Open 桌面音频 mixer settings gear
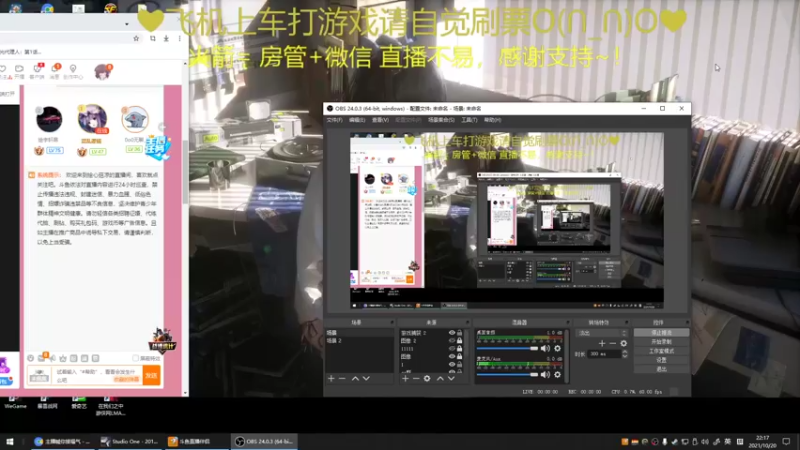Image resolution: width=800 pixels, height=450 pixels. 558,348
